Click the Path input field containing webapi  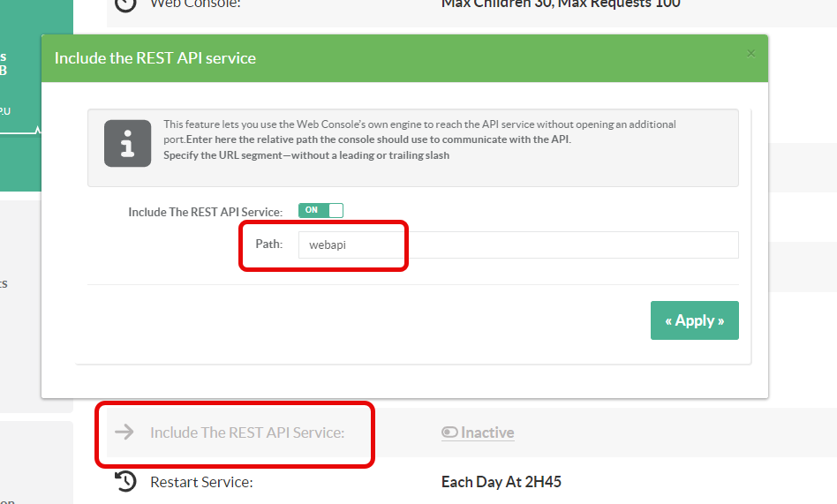pos(517,244)
